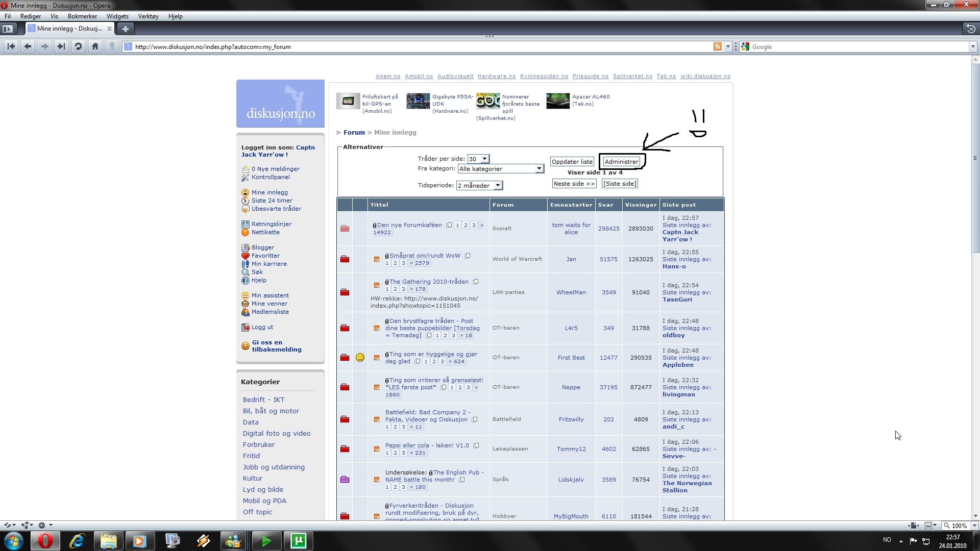
Task: Open Siste 24 timer link
Action: coord(272,201)
